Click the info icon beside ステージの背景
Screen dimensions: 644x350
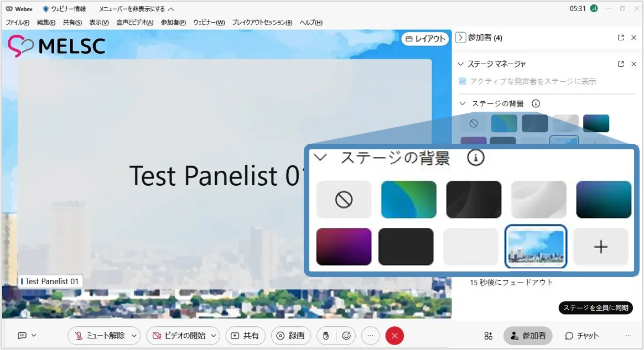536,103
